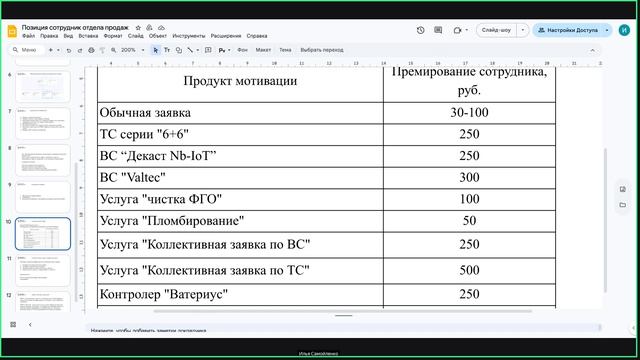Open the Вид menu
Viewport: 640px width, 360px height.
[68, 36]
